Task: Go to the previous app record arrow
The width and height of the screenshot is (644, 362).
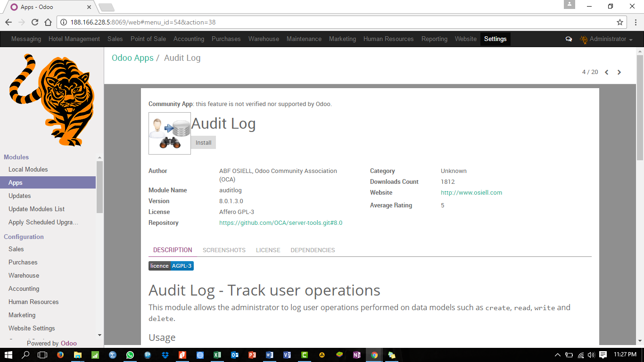Action: [607, 72]
